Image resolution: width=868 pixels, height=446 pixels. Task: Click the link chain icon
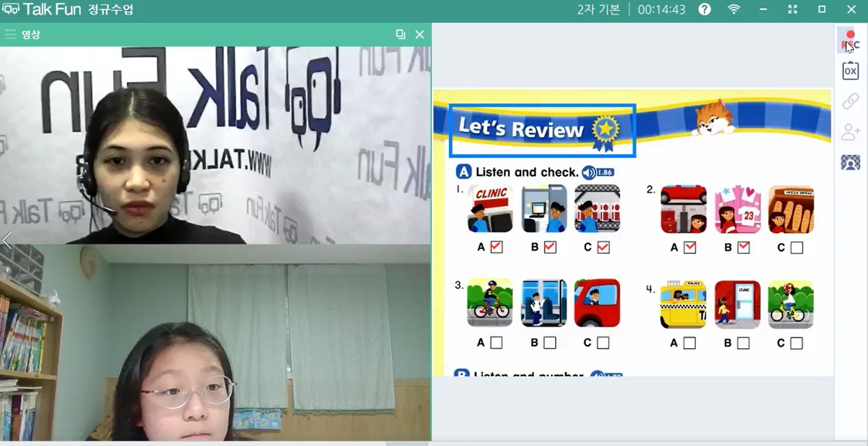pos(850,101)
